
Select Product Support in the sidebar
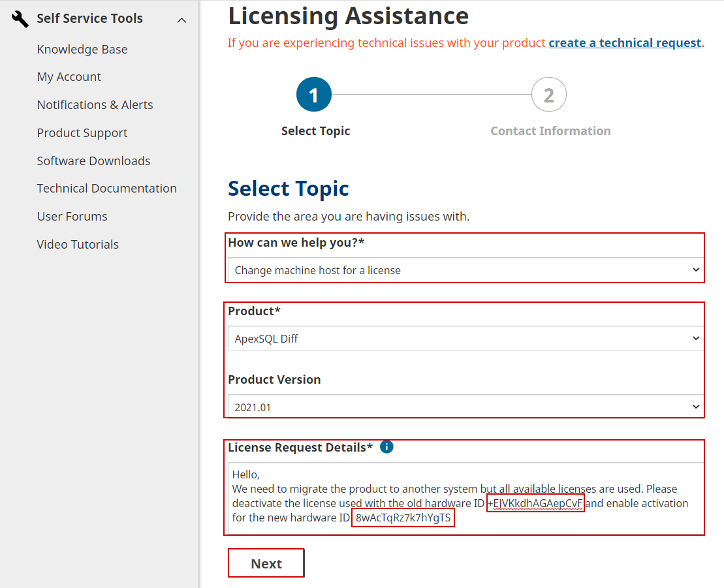(82, 133)
